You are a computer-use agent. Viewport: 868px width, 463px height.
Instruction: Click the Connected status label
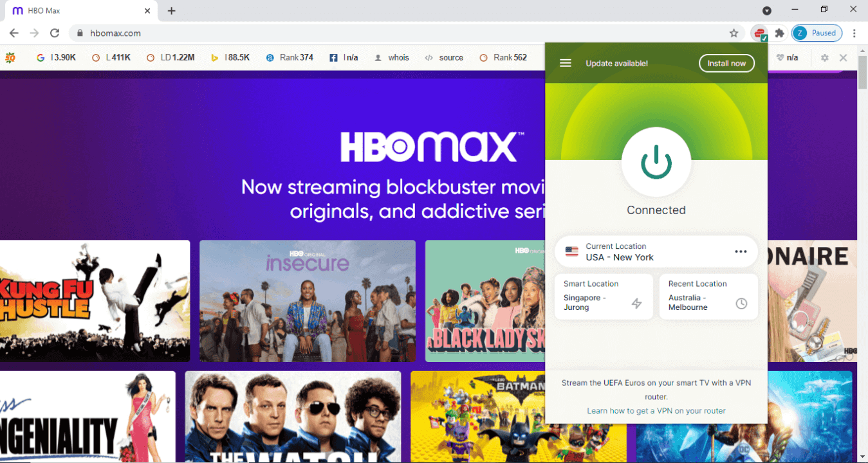[x=656, y=210]
